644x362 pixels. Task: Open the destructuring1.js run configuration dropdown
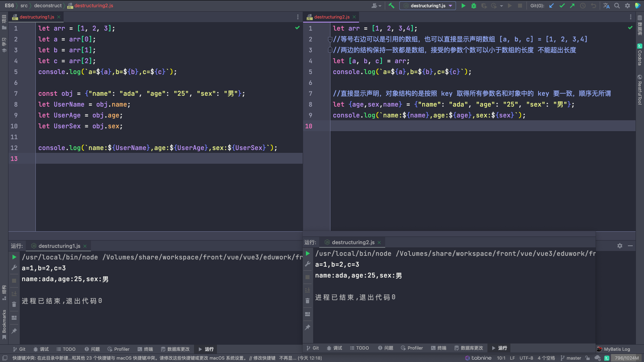427,6
